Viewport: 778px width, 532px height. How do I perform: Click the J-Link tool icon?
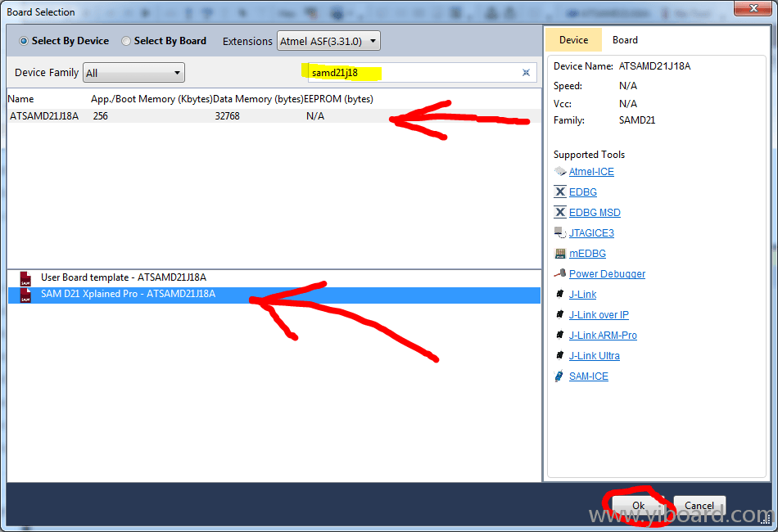(x=560, y=294)
